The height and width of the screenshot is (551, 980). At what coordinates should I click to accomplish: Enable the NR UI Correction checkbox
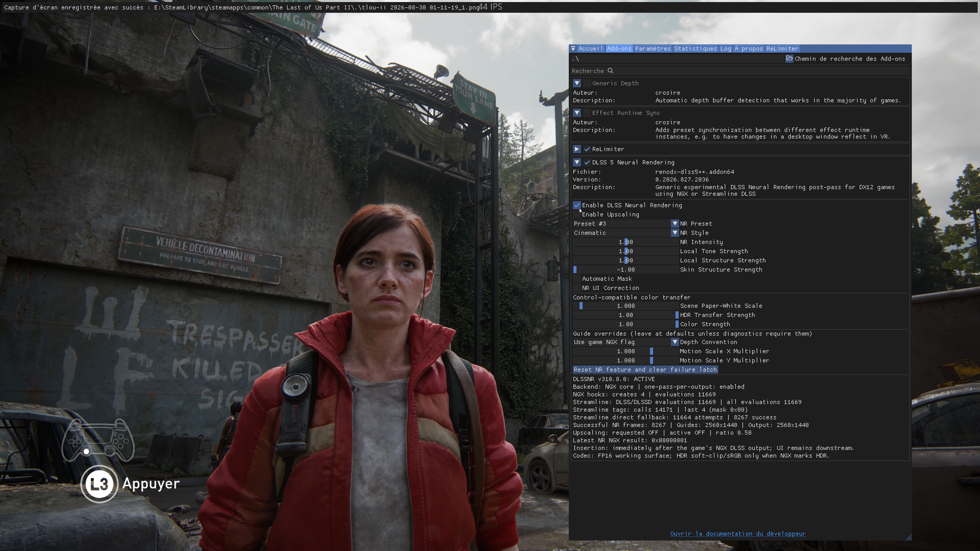tap(577, 288)
